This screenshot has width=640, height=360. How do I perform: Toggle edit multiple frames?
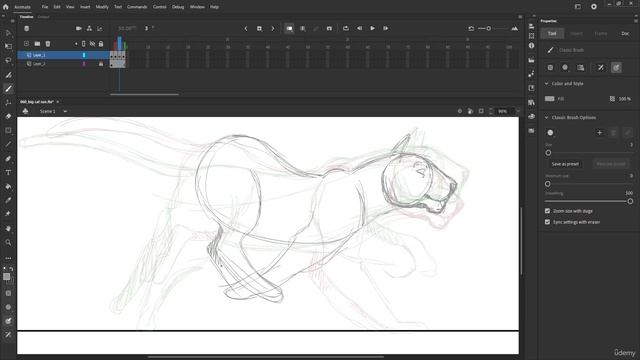(302, 29)
